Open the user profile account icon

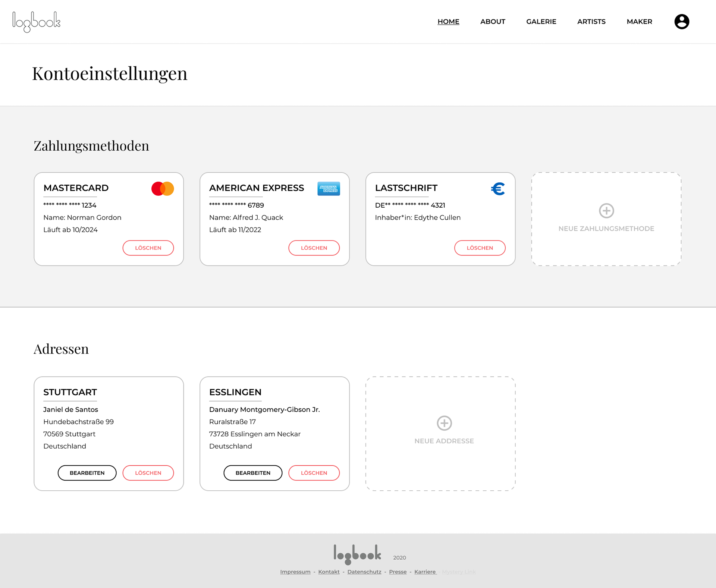coord(681,22)
